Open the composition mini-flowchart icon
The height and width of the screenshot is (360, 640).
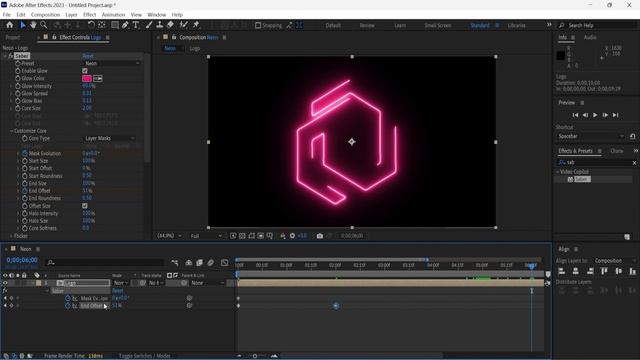175,262
